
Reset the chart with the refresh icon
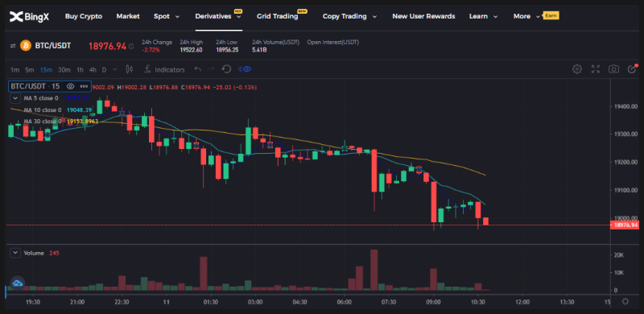tap(226, 69)
